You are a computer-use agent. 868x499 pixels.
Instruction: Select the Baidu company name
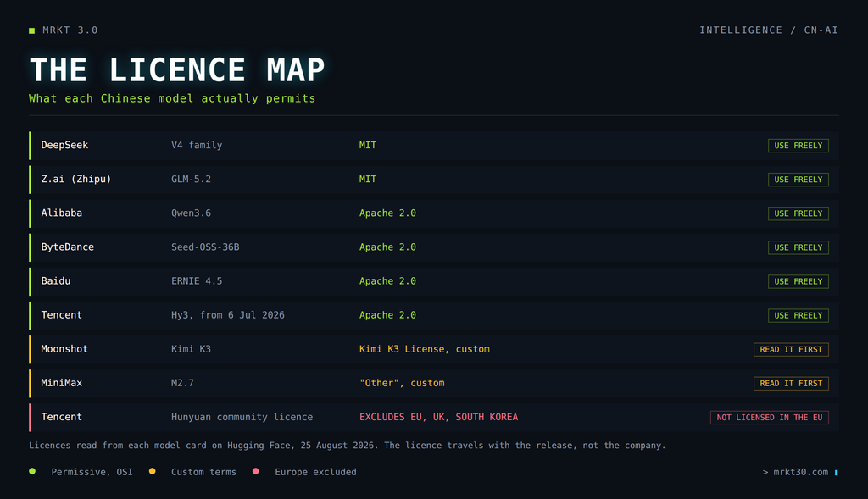[55, 281]
